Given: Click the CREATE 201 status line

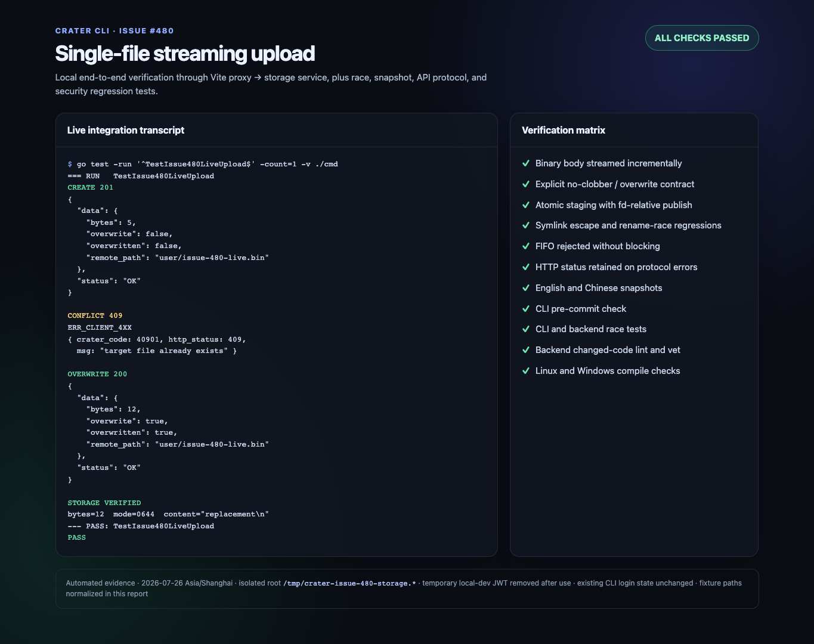Looking at the screenshot, I should point(91,187).
